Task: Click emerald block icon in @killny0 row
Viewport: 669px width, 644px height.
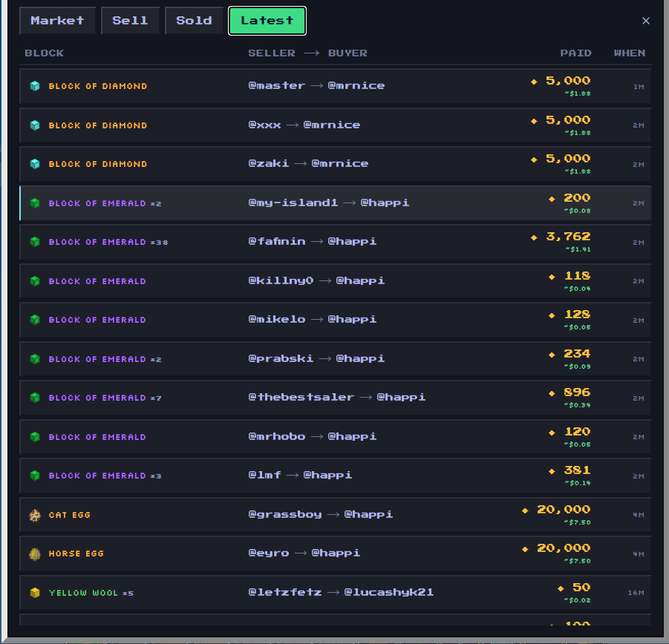Action: [x=35, y=281]
